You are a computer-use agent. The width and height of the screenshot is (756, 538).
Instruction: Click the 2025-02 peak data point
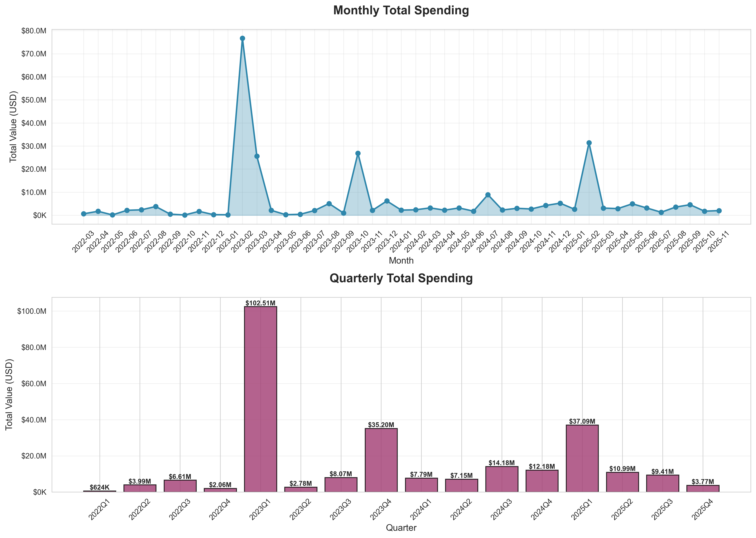pos(589,143)
